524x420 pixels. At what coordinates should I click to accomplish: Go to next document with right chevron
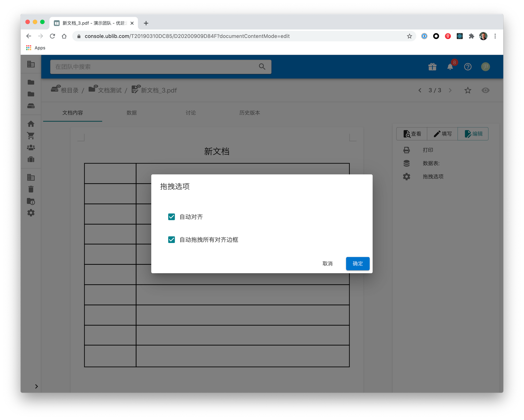click(450, 90)
